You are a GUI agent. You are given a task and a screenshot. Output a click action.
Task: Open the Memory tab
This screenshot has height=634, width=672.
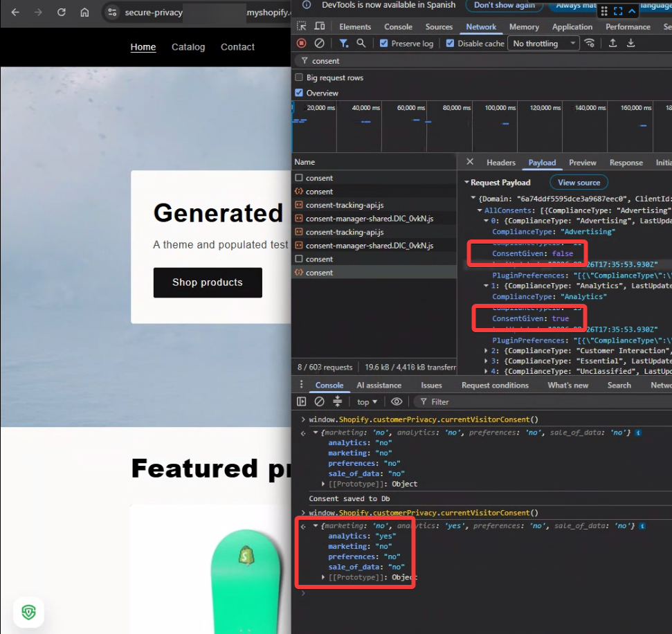[x=524, y=26]
